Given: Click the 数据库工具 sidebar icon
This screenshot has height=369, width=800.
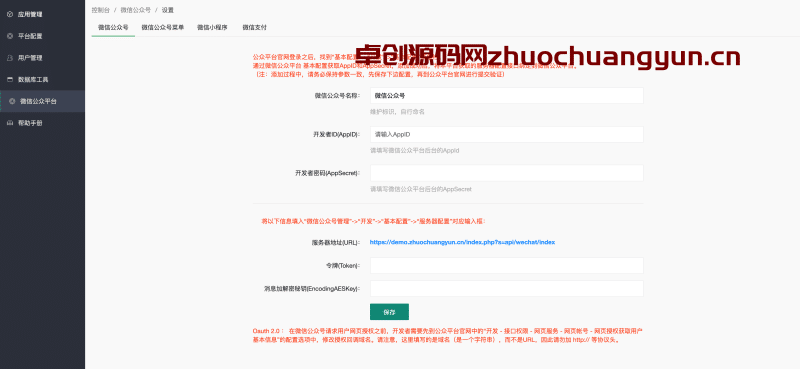Looking at the screenshot, I should coord(10,80).
